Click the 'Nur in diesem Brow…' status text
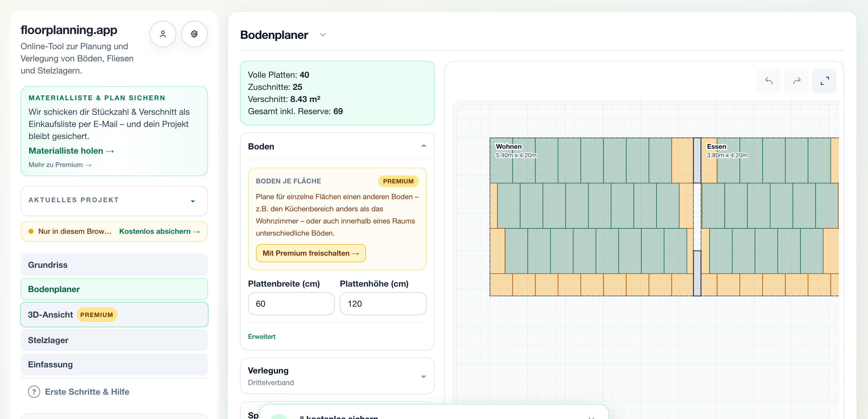 pyautogui.click(x=75, y=231)
